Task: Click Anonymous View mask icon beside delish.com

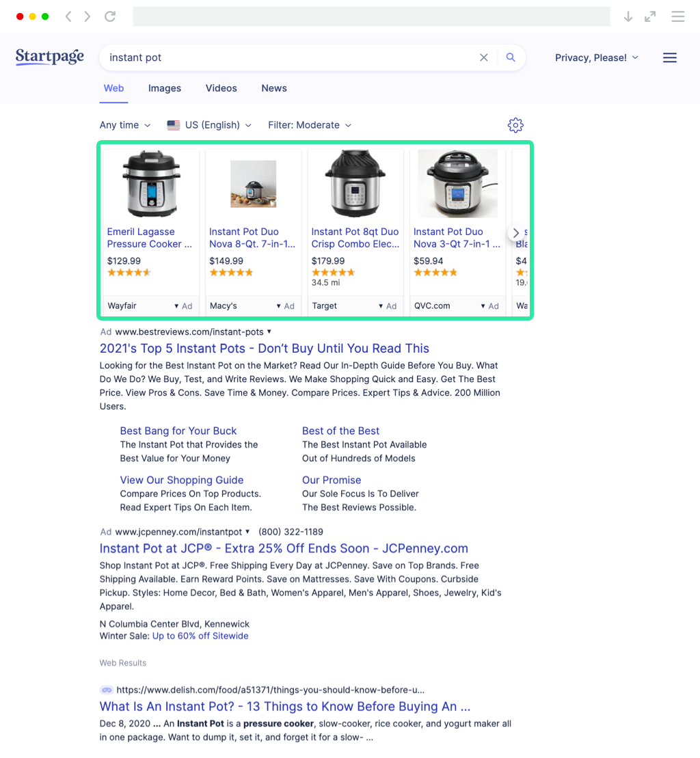Action: point(107,690)
